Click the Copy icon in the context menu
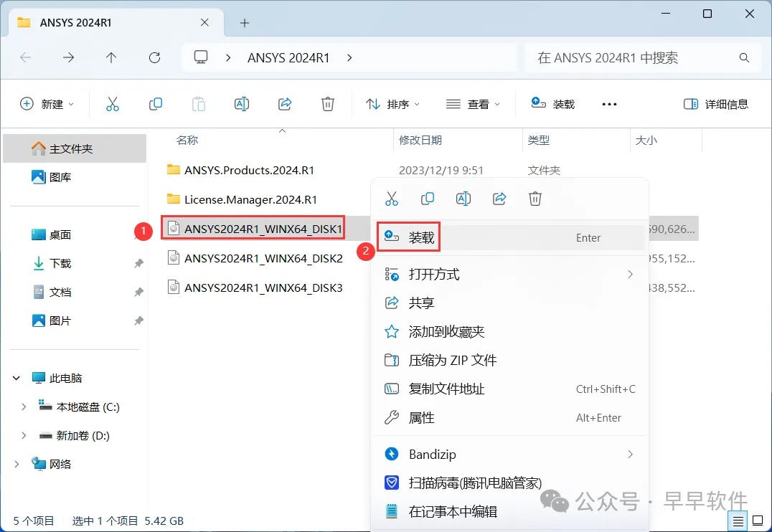 (x=428, y=199)
